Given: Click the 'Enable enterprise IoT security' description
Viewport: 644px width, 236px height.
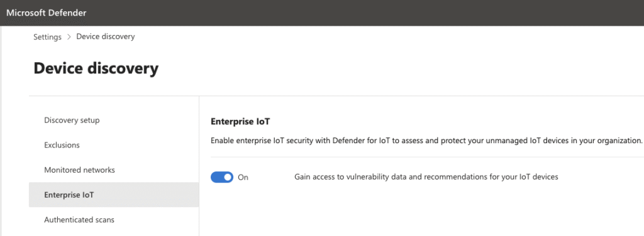Looking at the screenshot, I should click(426, 141).
